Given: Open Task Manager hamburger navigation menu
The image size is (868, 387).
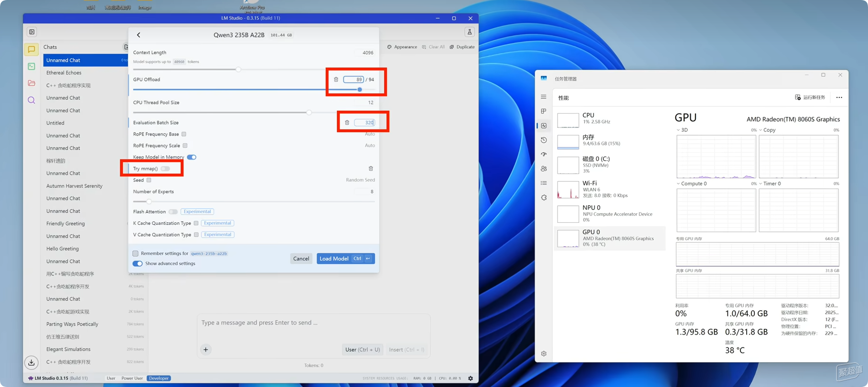Looking at the screenshot, I should pos(544,97).
